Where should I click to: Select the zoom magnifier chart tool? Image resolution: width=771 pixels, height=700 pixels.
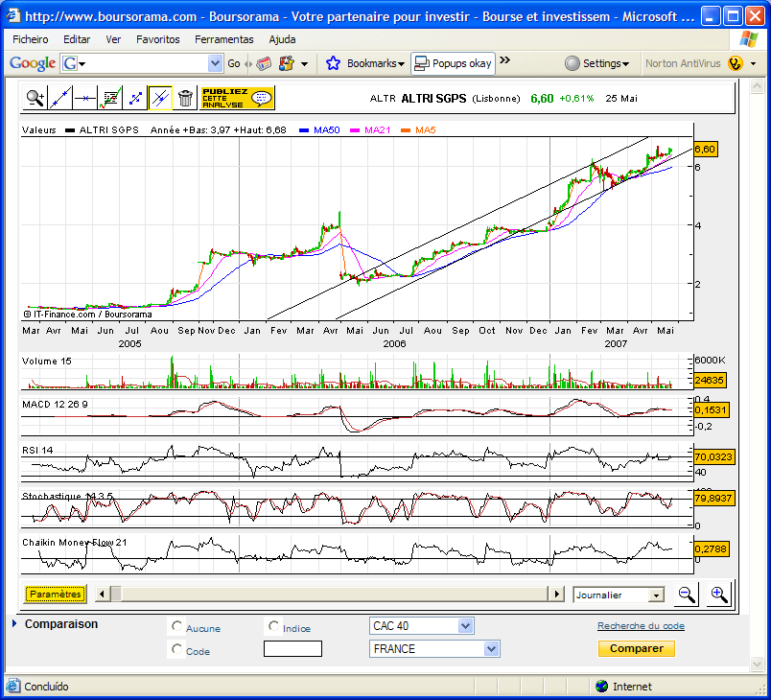tap(35, 98)
